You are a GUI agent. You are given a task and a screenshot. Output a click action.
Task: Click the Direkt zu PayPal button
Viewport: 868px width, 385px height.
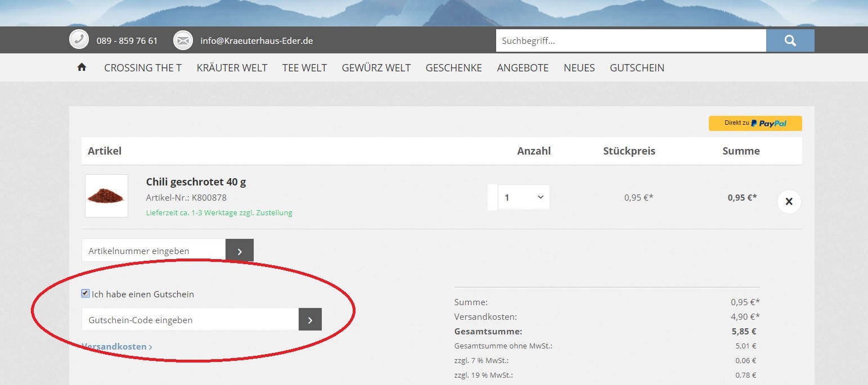(755, 123)
